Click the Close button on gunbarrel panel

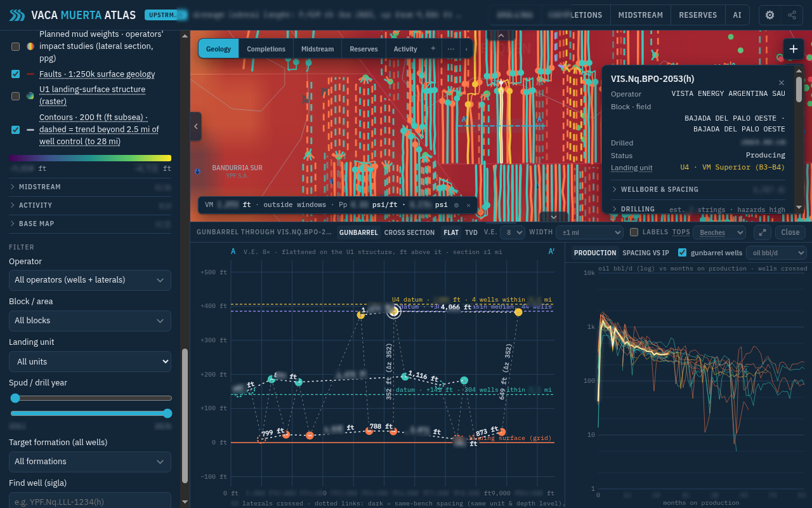point(790,232)
